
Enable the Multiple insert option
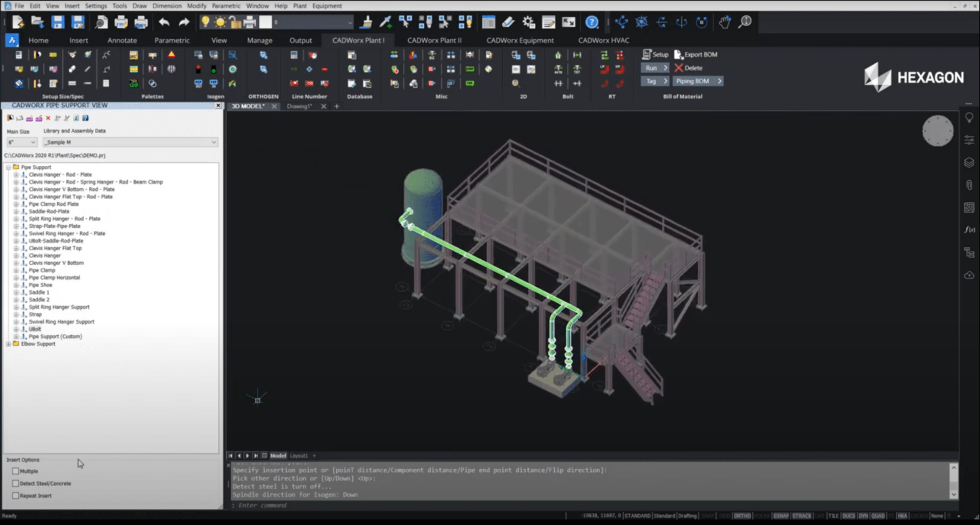click(x=16, y=471)
